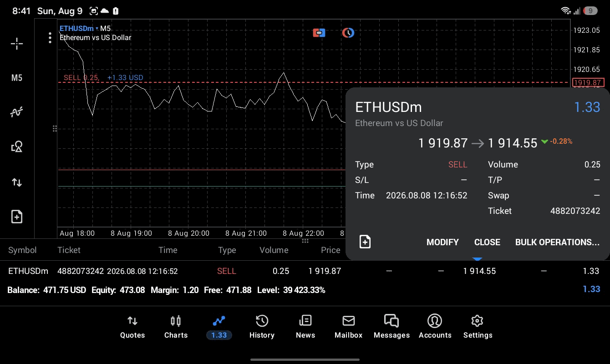The image size is (610, 364).
Task: Tap the SELL type cell in positions table
Action: click(x=226, y=271)
